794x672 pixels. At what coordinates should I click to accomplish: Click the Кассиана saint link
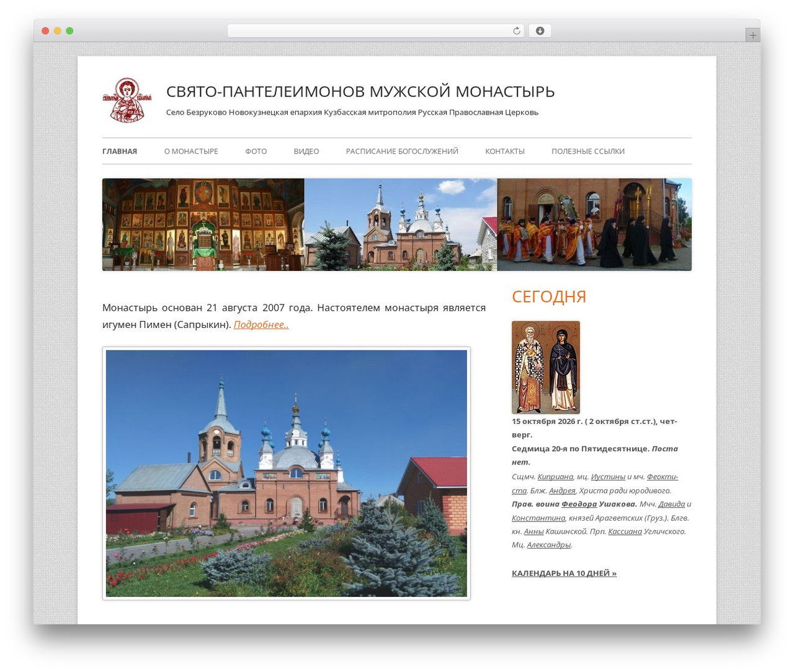tap(625, 531)
